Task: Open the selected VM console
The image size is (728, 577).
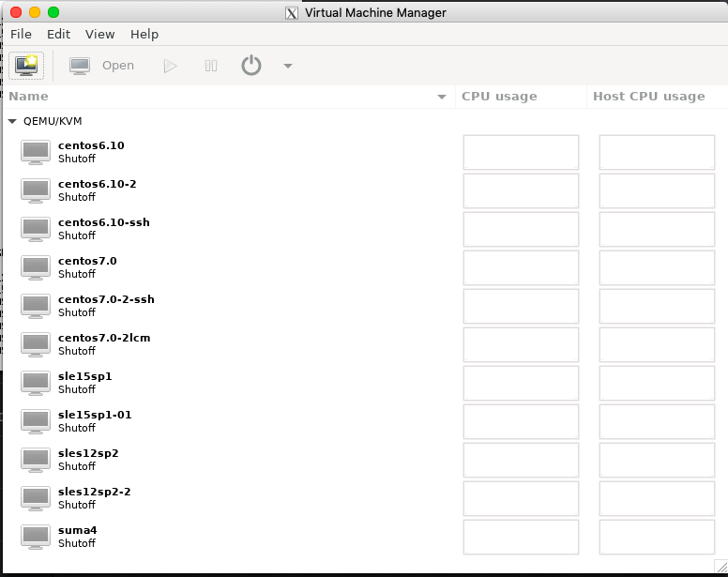Action: coord(101,66)
